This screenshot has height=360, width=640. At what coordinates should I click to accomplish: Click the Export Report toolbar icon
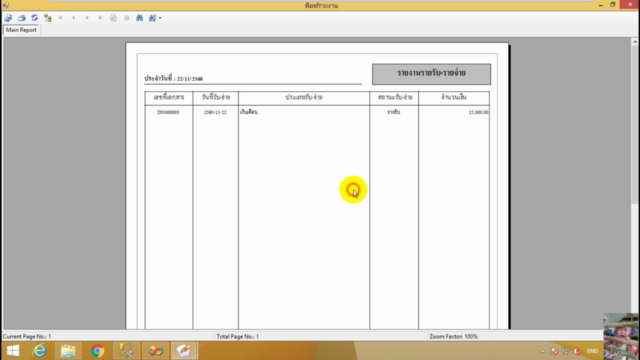click(x=9, y=18)
